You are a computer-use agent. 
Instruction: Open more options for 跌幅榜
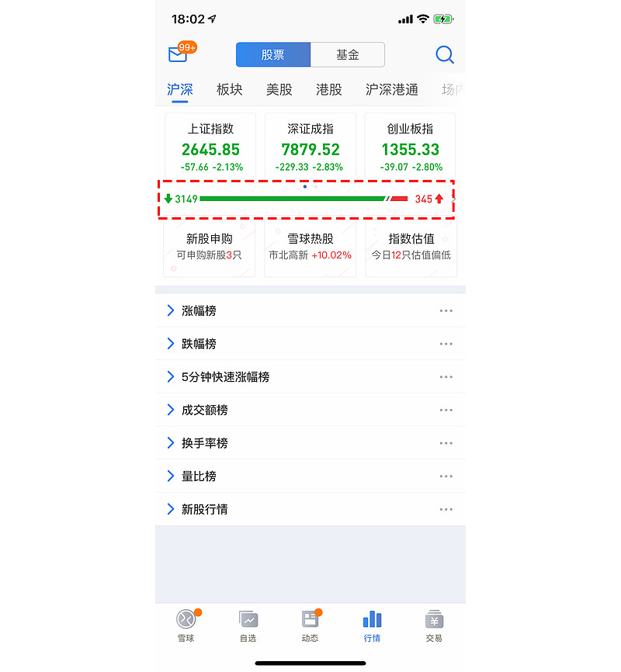point(446,344)
